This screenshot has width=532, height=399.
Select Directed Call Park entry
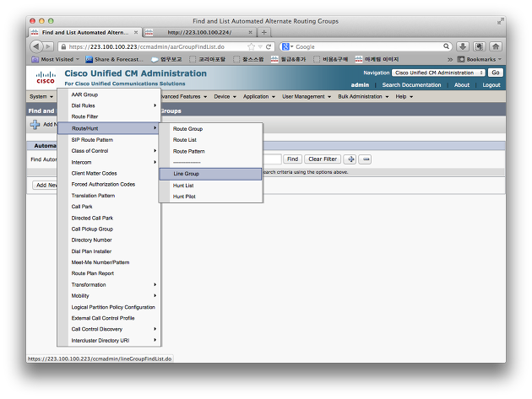109,218
